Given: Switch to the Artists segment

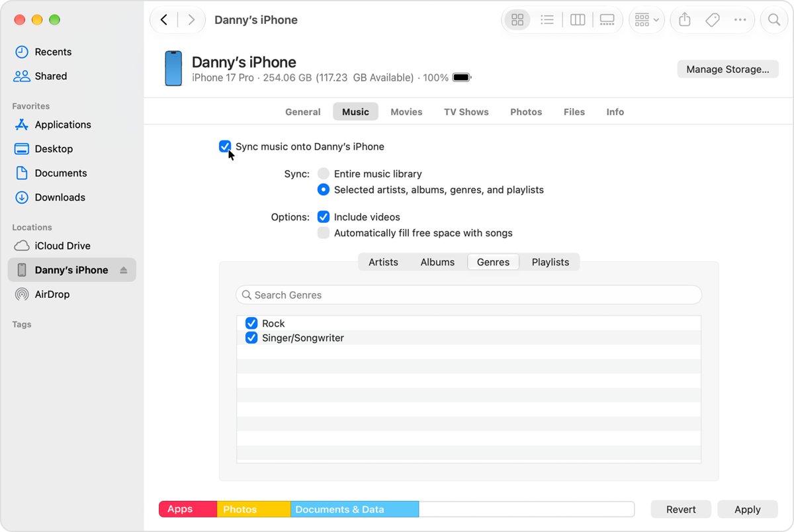Looking at the screenshot, I should click(384, 262).
